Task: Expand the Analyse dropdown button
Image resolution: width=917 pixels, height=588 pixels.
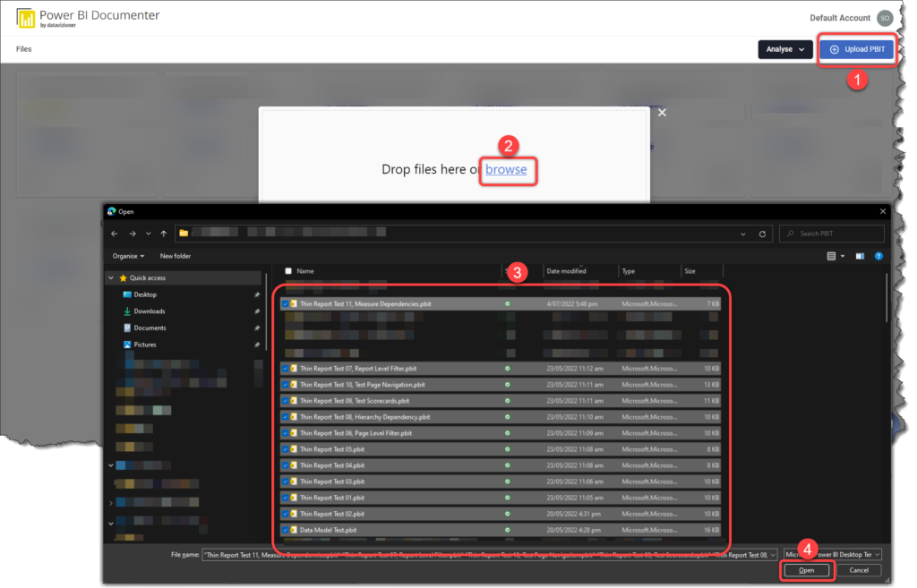Action: click(x=784, y=49)
